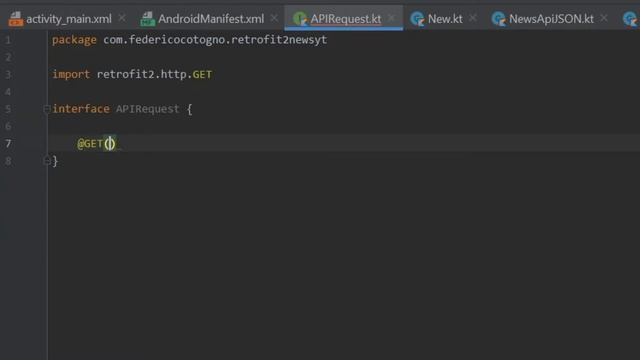Click the activity_main.xml file icon
Screen dimensions: 640x360
click(16, 19)
